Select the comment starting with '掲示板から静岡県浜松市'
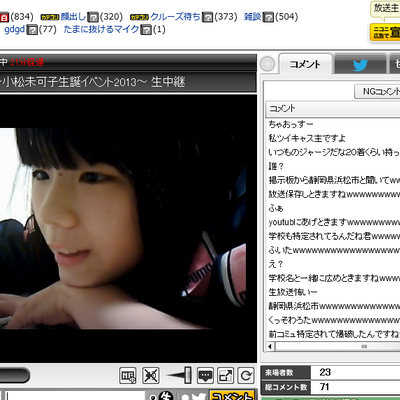Viewport: 400px width, 400px height. click(334, 180)
